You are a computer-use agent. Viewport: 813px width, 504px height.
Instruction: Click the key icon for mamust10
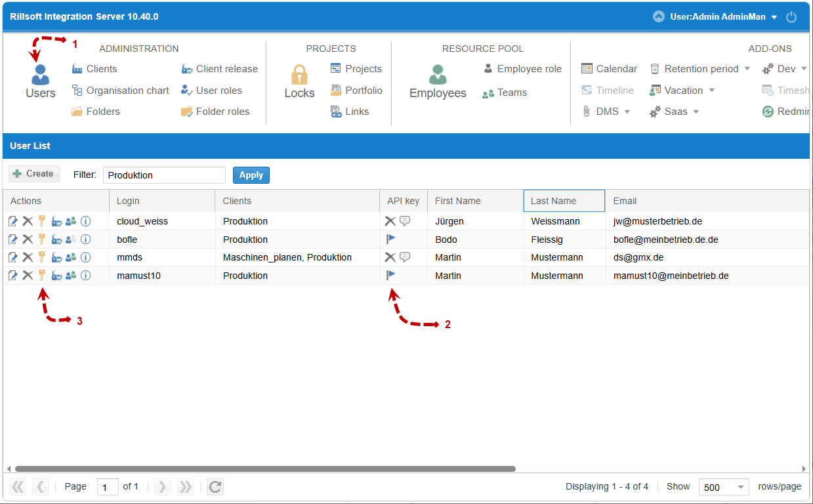tap(41, 276)
